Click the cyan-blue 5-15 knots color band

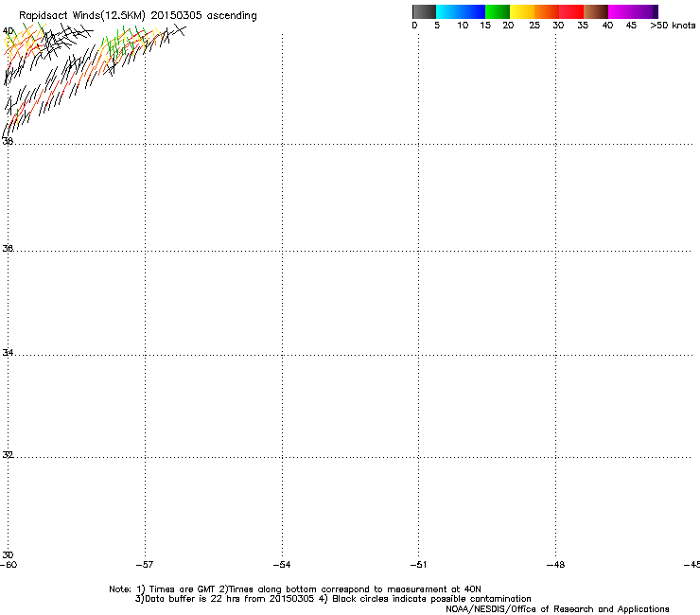[x=461, y=11]
